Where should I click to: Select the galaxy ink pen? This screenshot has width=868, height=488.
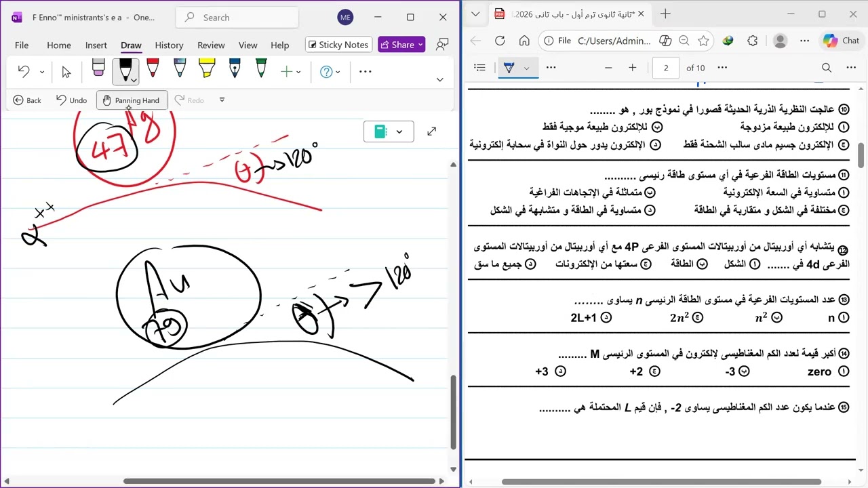(x=180, y=68)
